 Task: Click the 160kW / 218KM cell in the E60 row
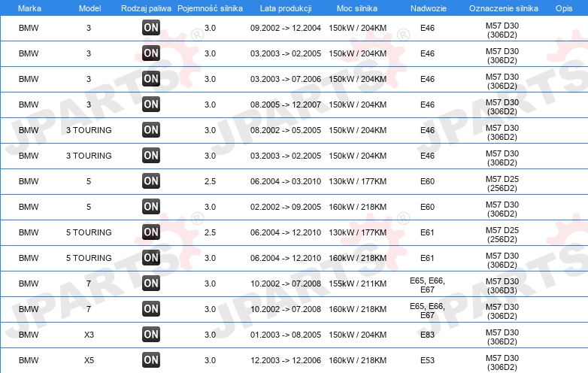click(357, 207)
